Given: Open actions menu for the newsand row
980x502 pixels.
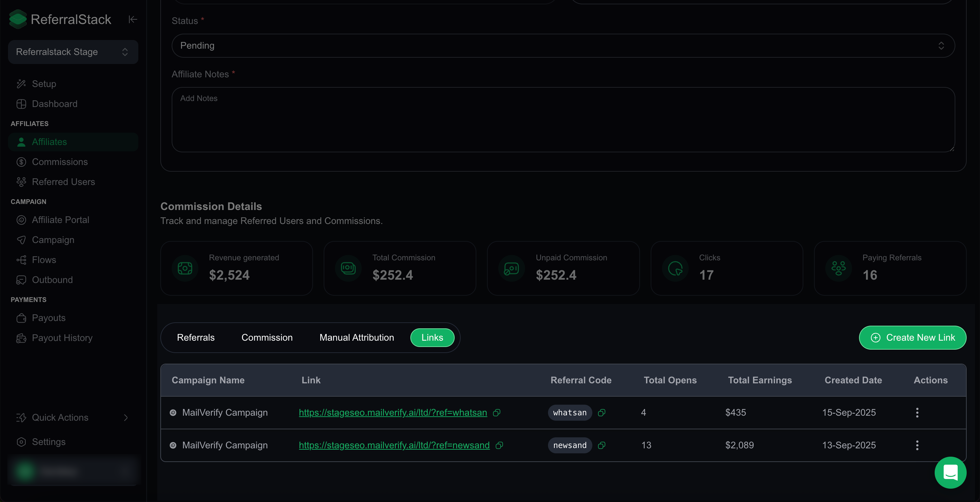Looking at the screenshot, I should [x=917, y=445].
